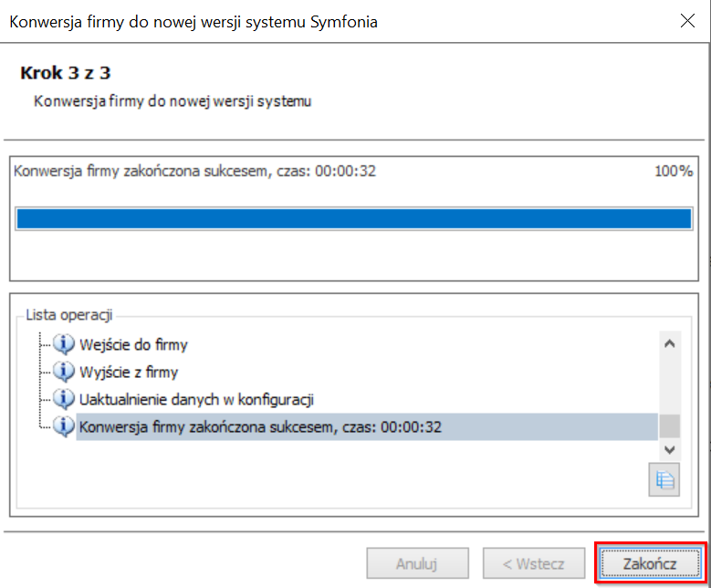Click the Zakończ button to finish

pos(650,563)
